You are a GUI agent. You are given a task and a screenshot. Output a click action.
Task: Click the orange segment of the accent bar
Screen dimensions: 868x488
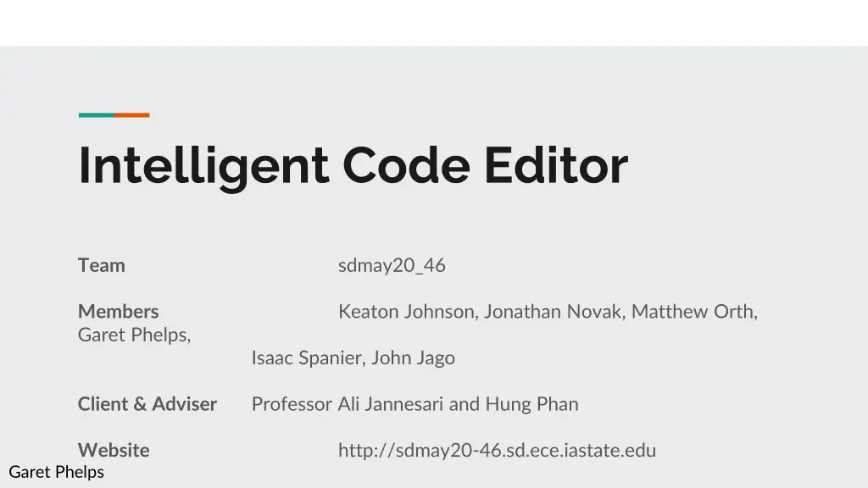pos(132,115)
